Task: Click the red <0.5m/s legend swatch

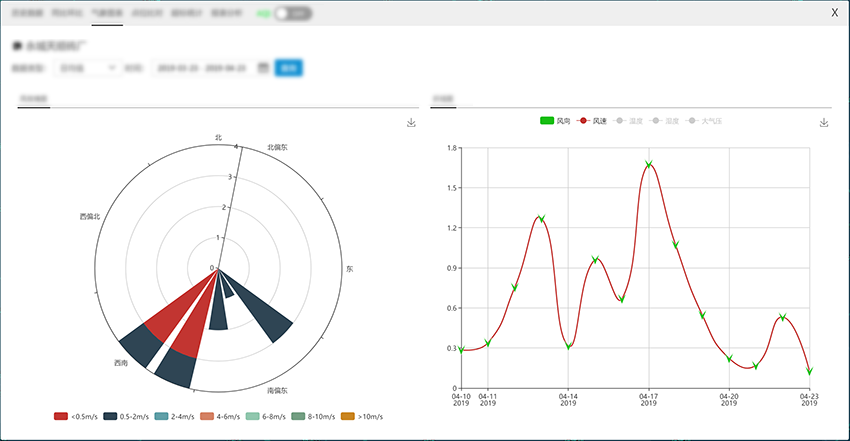Action: [x=62, y=416]
